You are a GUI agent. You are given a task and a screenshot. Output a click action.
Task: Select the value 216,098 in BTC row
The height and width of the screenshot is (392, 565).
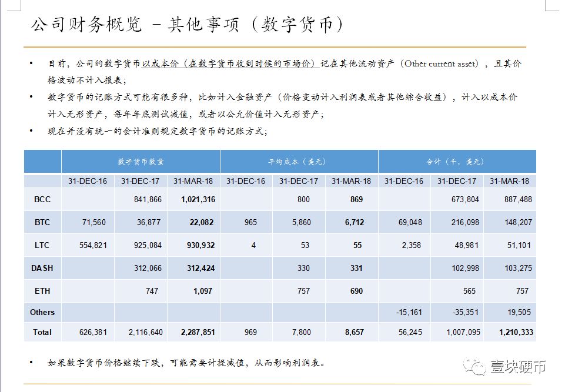465,223
